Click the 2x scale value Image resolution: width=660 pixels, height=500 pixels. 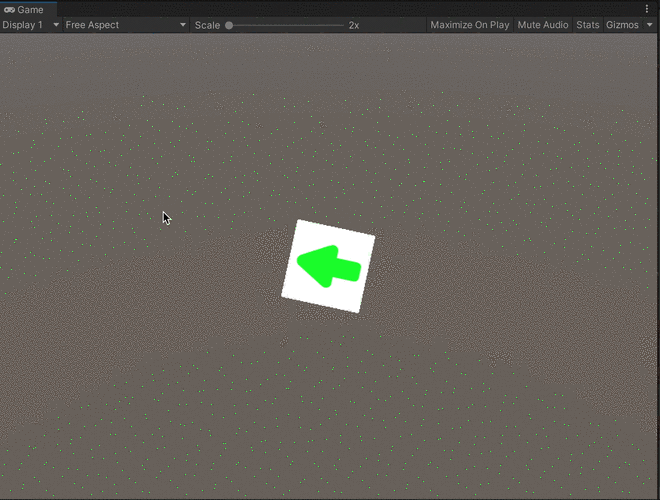tap(354, 25)
